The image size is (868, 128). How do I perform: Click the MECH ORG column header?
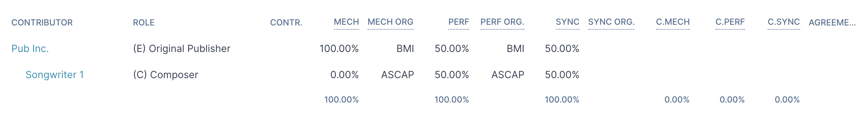pyautogui.click(x=391, y=22)
